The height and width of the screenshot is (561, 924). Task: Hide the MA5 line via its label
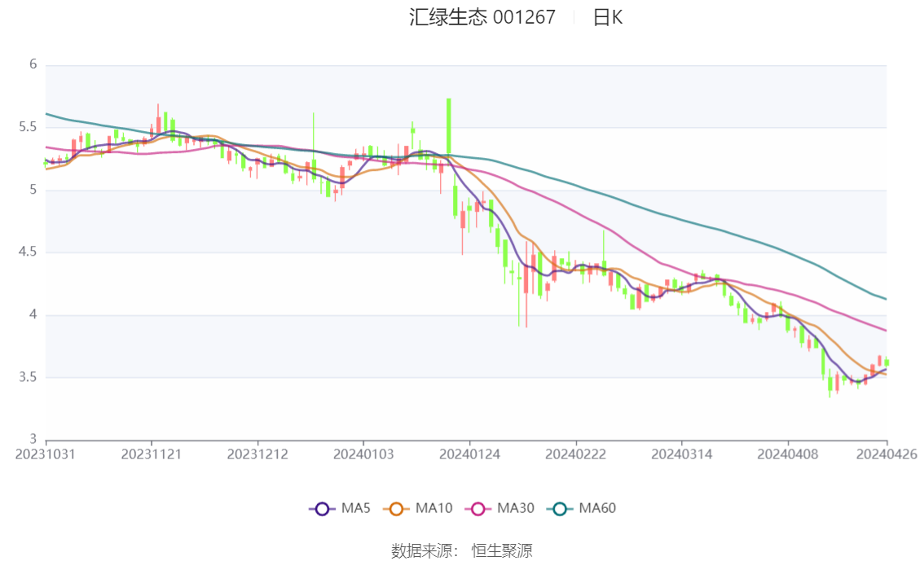[x=355, y=508]
